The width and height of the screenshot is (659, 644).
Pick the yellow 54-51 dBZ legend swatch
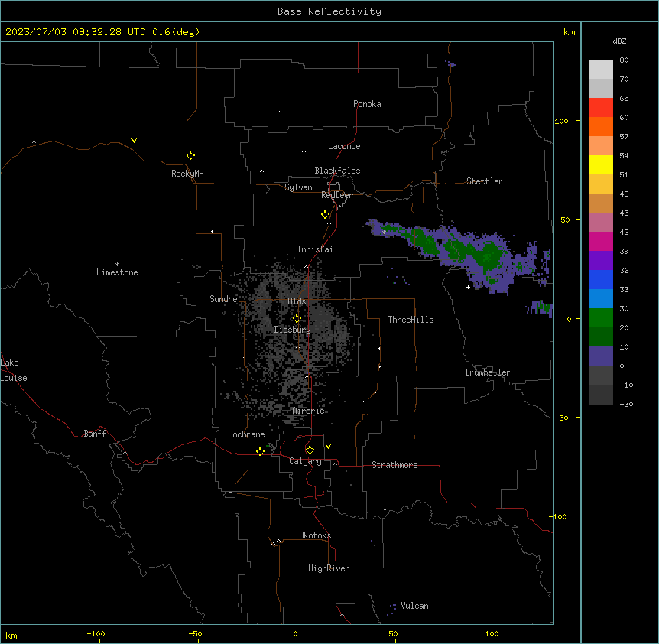click(x=601, y=164)
